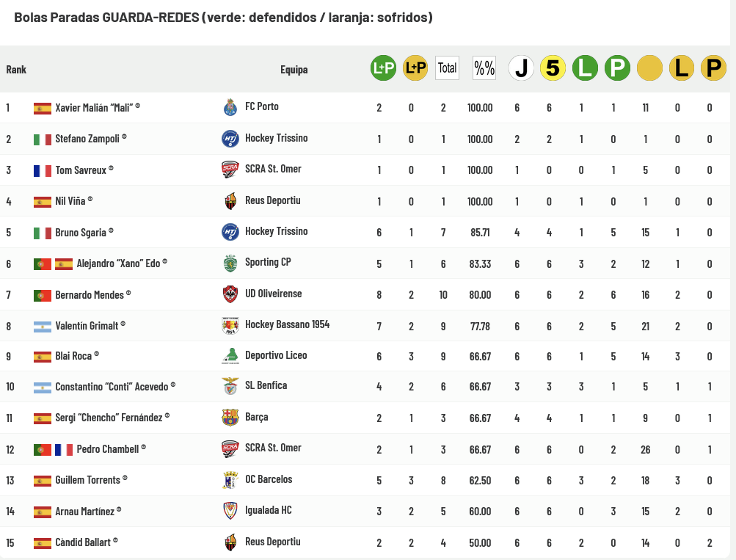Sort by the white J circle icon
This screenshot has width=736, height=560.
(521, 68)
